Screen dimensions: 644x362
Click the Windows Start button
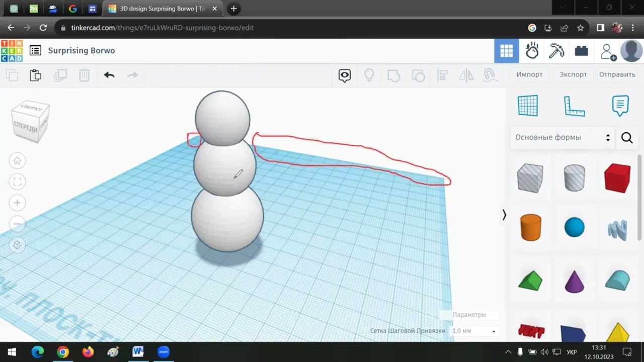pos(12,351)
